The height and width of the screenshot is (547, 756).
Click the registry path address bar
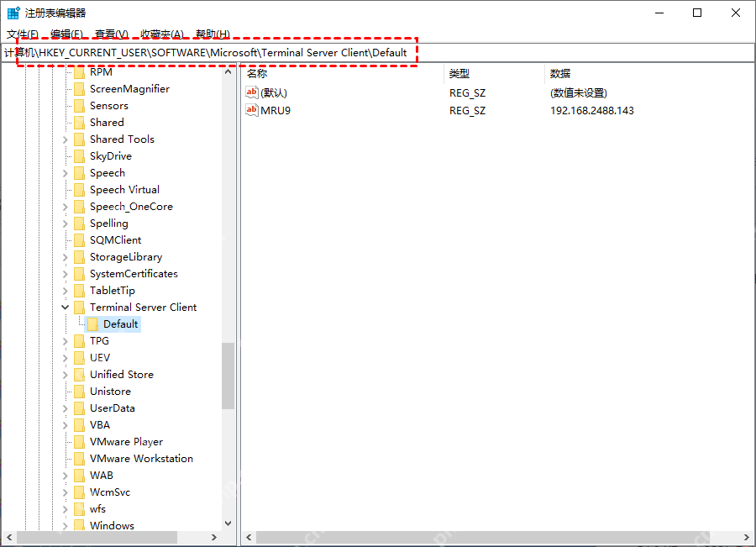(x=378, y=53)
